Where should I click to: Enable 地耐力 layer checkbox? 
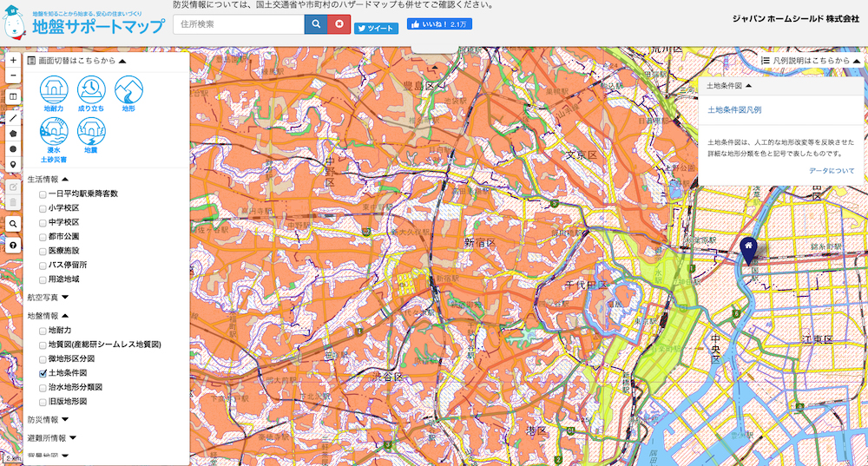(43, 331)
